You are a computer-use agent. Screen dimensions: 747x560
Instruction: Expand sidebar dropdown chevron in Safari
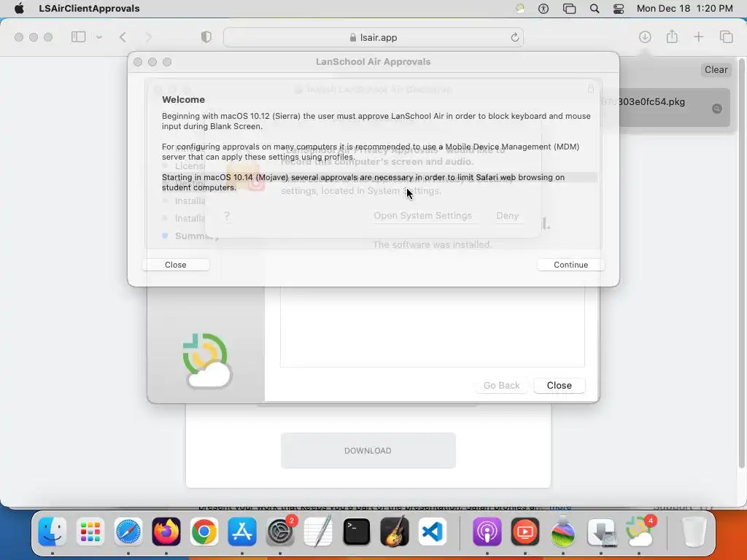(99, 37)
